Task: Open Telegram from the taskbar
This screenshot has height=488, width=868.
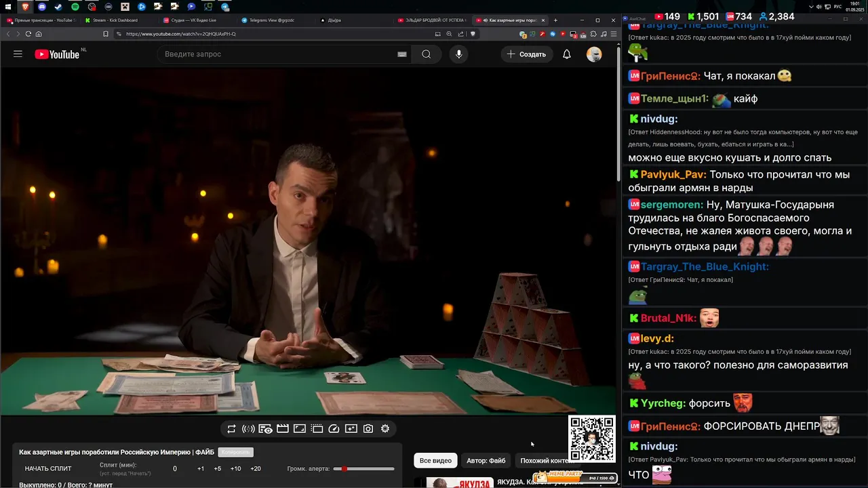Action: click(225, 7)
